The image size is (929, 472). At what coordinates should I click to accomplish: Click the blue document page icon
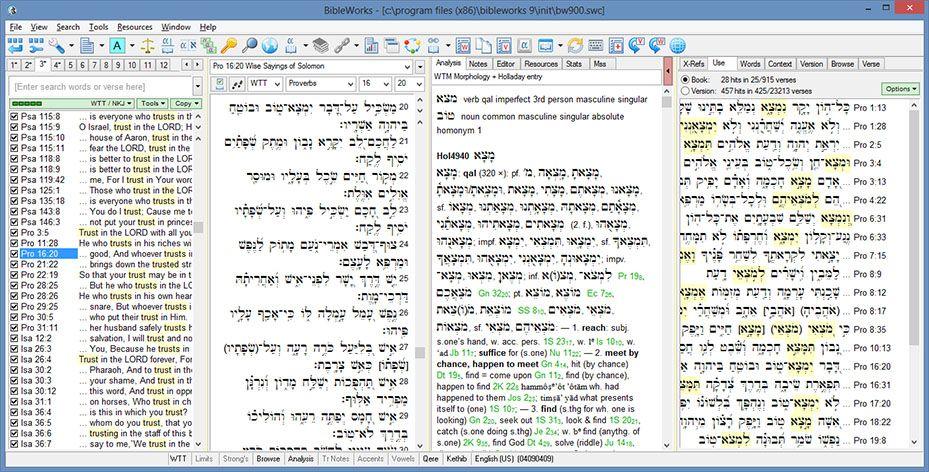(x=87, y=46)
